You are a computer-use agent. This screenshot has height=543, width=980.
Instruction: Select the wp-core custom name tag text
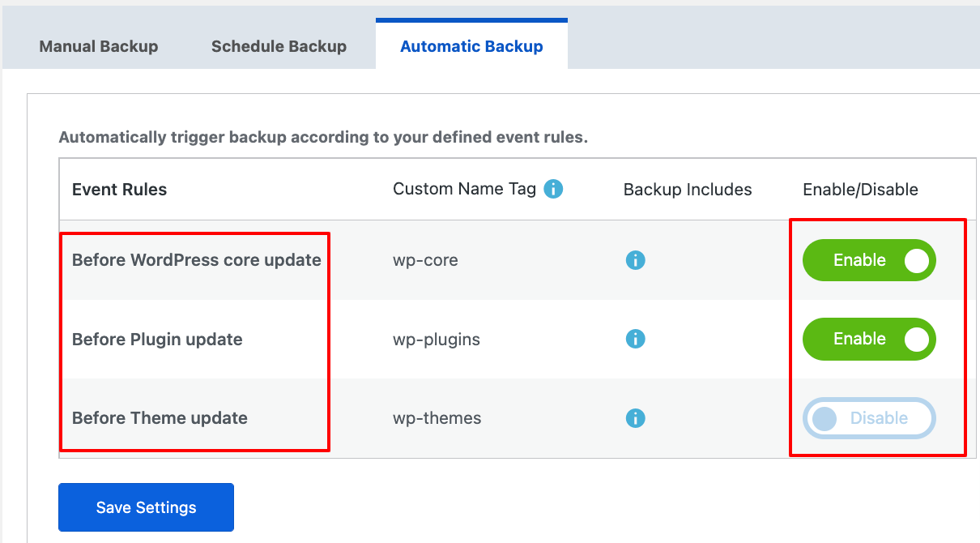(424, 260)
